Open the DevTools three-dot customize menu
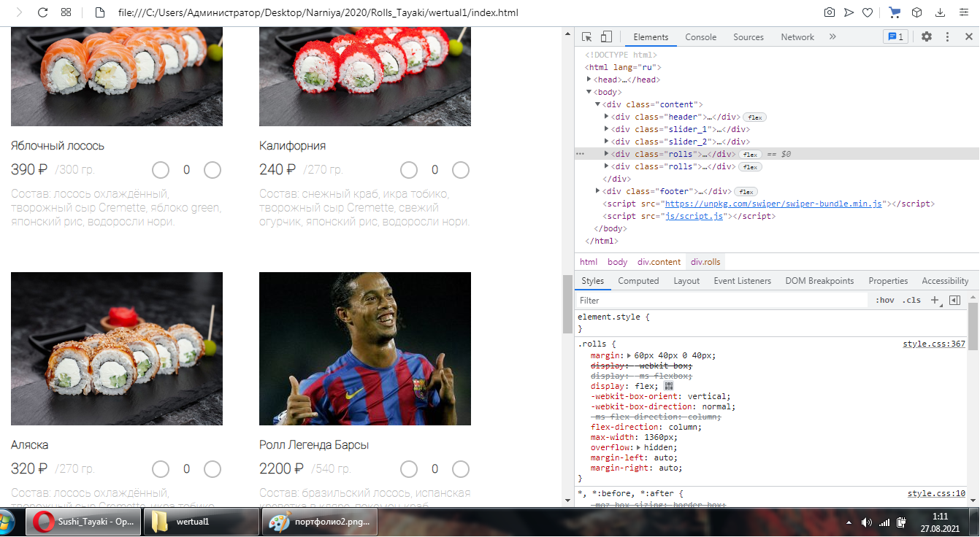The image size is (980, 537). coord(947,36)
